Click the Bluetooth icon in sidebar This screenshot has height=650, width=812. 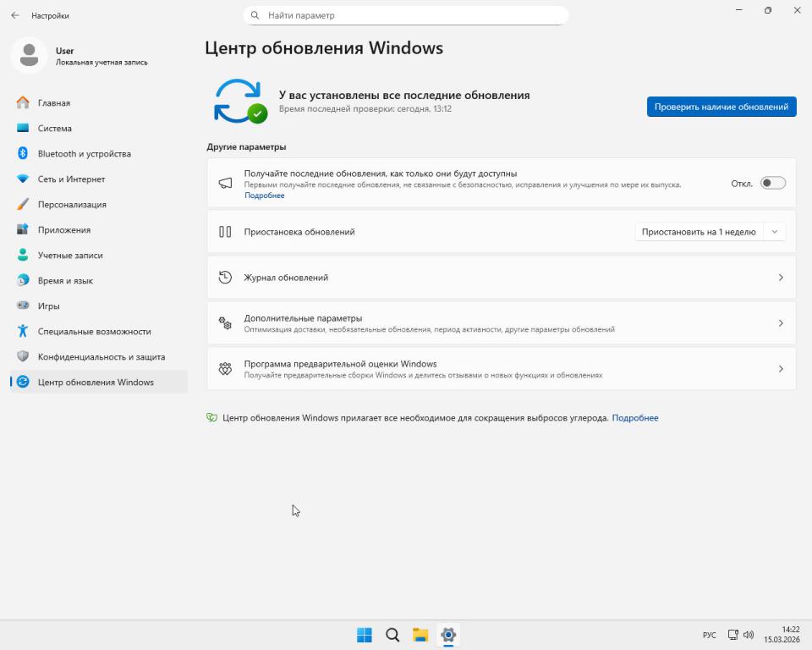(x=23, y=153)
